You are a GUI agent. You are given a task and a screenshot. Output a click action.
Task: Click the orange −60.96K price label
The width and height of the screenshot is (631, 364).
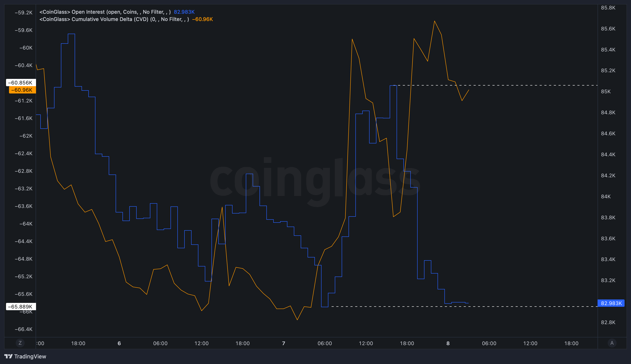pyautogui.click(x=22, y=90)
